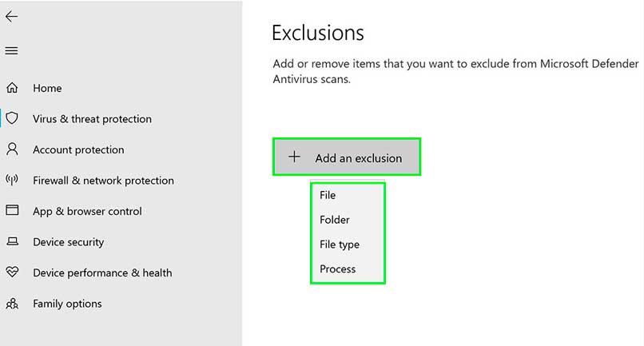
Task: Click the back arrow icon
Action: (11, 17)
